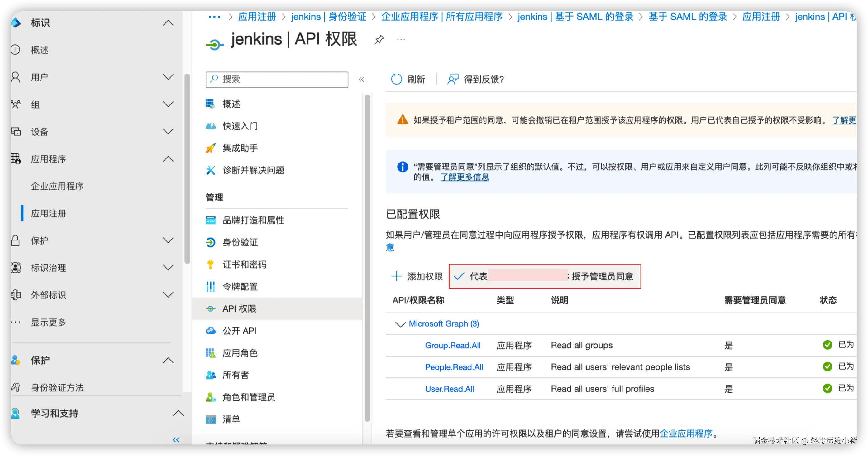Viewport: 868px width, 456px height.
Task: Select 企业应用程序 in the left navigation
Action: tap(57, 186)
